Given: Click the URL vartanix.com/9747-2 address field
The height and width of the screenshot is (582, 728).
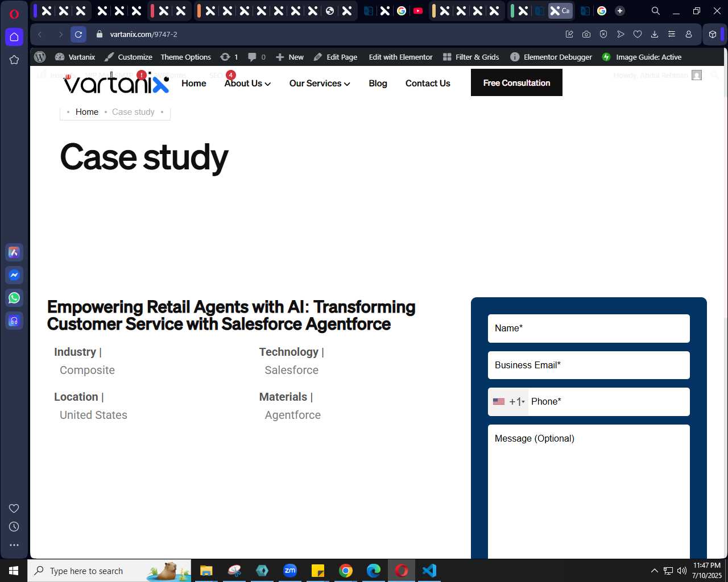Looking at the screenshot, I should pos(143,34).
